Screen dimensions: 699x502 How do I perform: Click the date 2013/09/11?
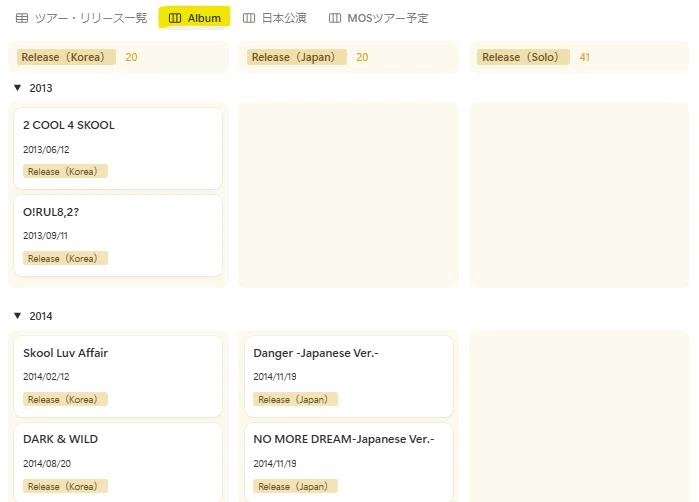(45, 236)
